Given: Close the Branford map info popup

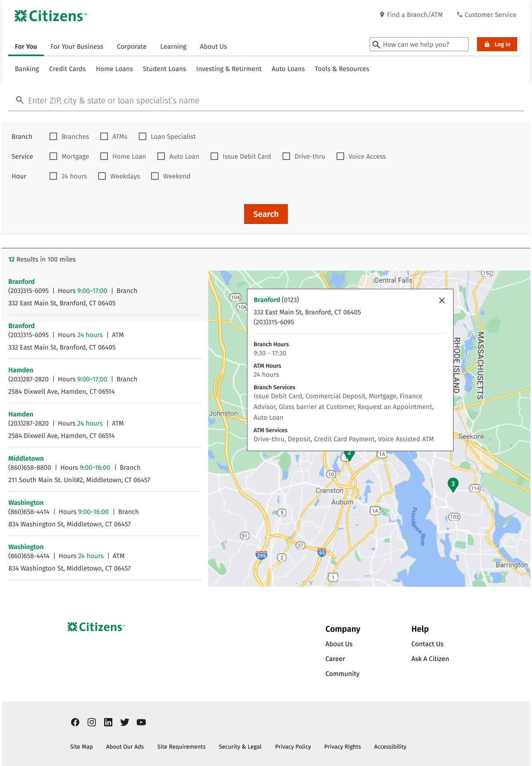Looking at the screenshot, I should (x=442, y=300).
